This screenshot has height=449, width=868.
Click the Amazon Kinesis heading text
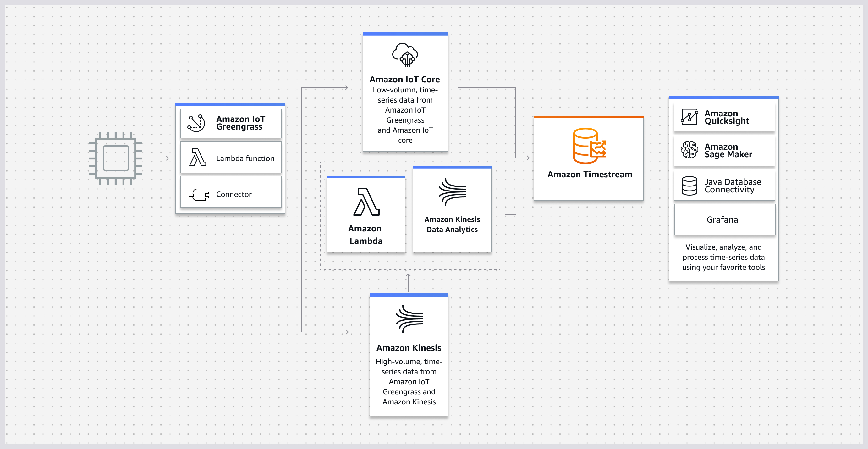pyautogui.click(x=409, y=347)
